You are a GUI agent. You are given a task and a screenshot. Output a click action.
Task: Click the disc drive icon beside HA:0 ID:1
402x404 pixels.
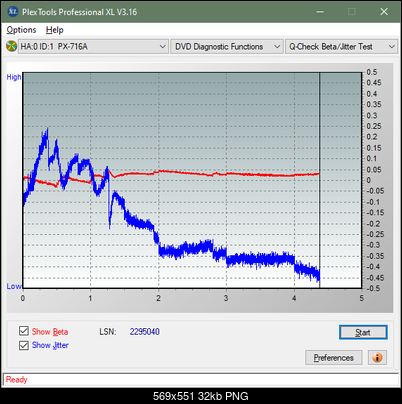click(11, 46)
